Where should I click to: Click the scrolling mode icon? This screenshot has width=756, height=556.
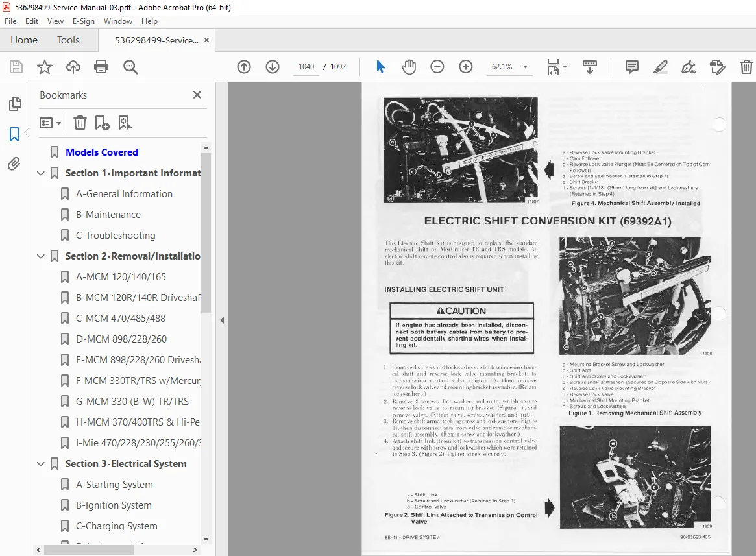[590, 67]
